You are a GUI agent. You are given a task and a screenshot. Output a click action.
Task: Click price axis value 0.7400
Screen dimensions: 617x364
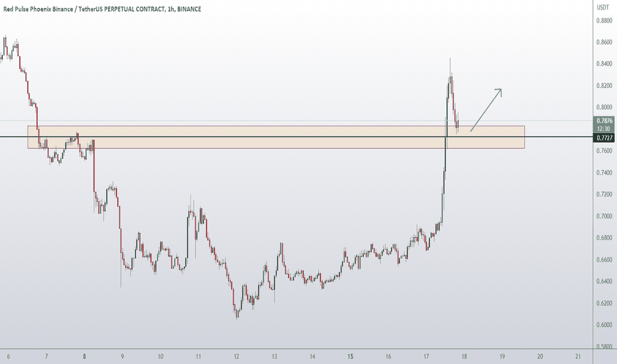(x=604, y=173)
